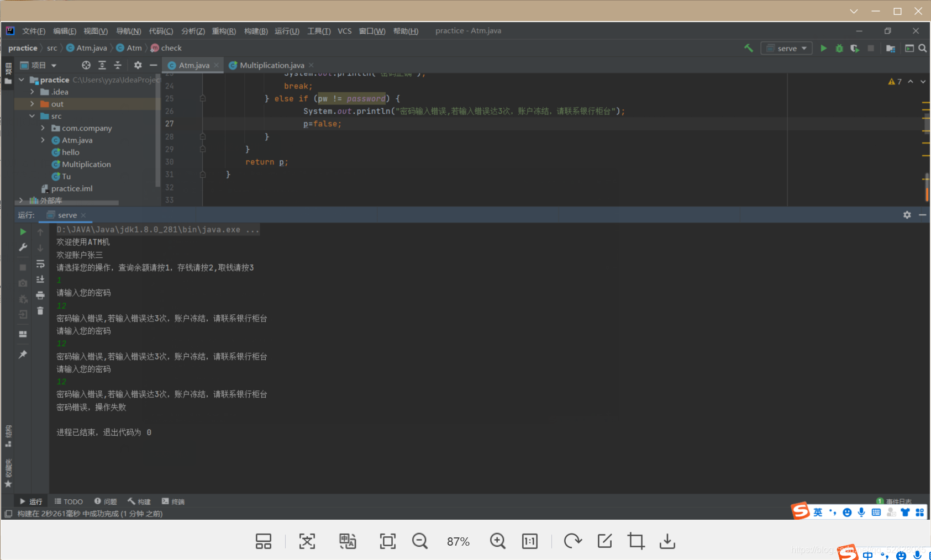931x560 pixels.
Task: Expand the external libraries node
Action: click(22, 200)
